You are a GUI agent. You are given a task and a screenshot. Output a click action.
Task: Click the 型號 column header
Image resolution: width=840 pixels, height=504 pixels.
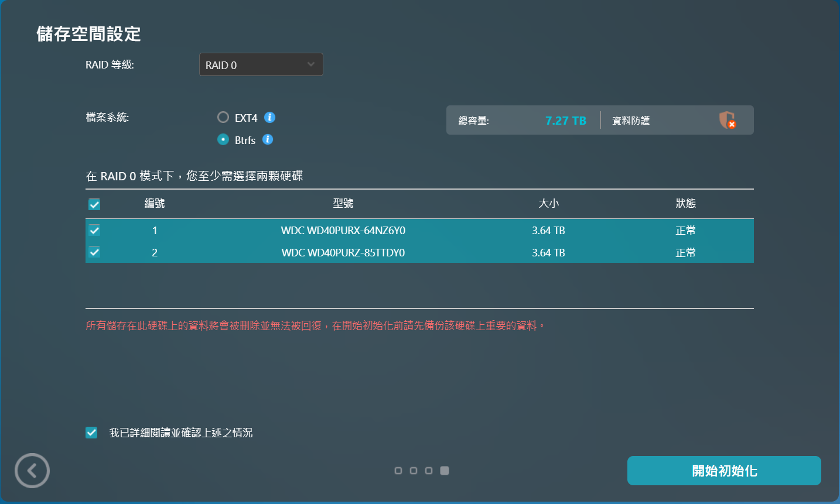[343, 203]
